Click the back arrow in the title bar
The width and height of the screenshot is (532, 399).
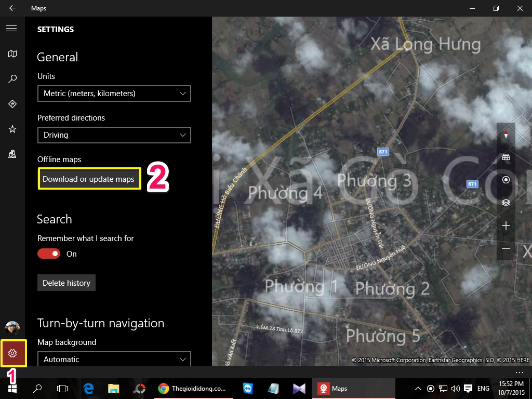click(x=12, y=8)
